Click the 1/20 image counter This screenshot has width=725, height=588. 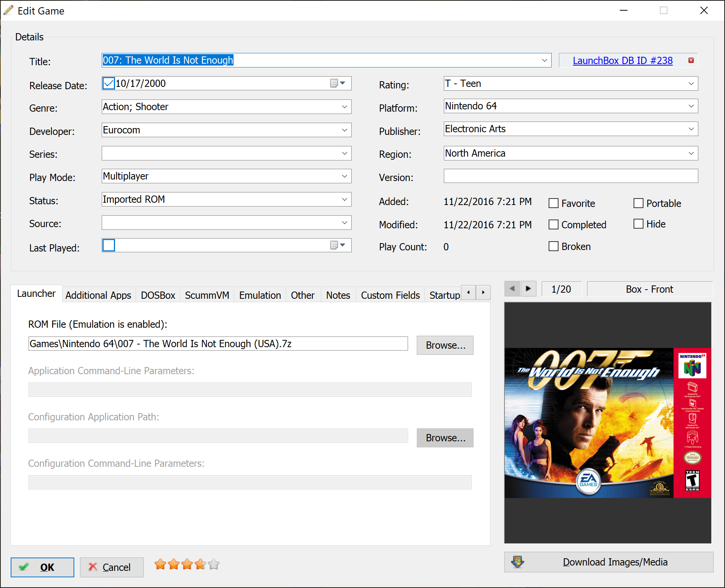(x=561, y=289)
